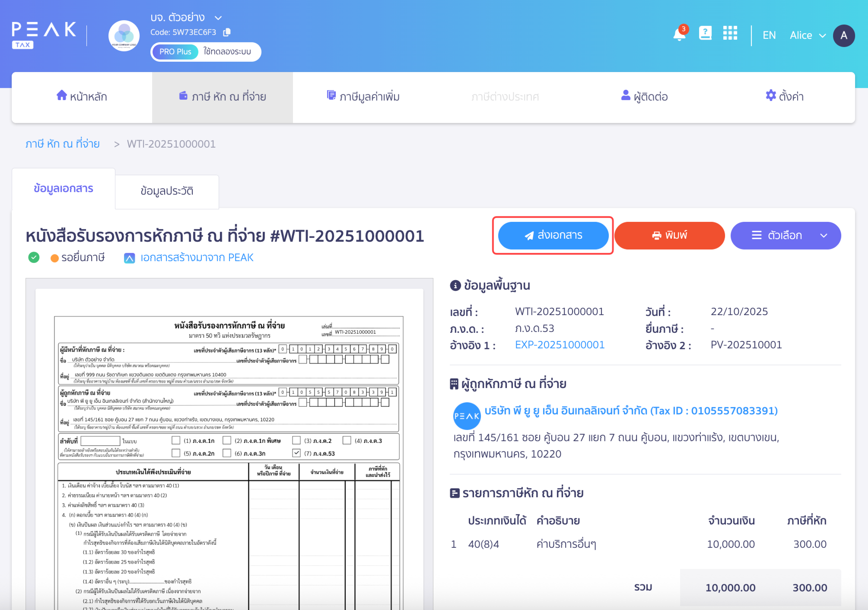Click the notification bell icon
Viewport: 868px width, 610px height.
pos(679,34)
